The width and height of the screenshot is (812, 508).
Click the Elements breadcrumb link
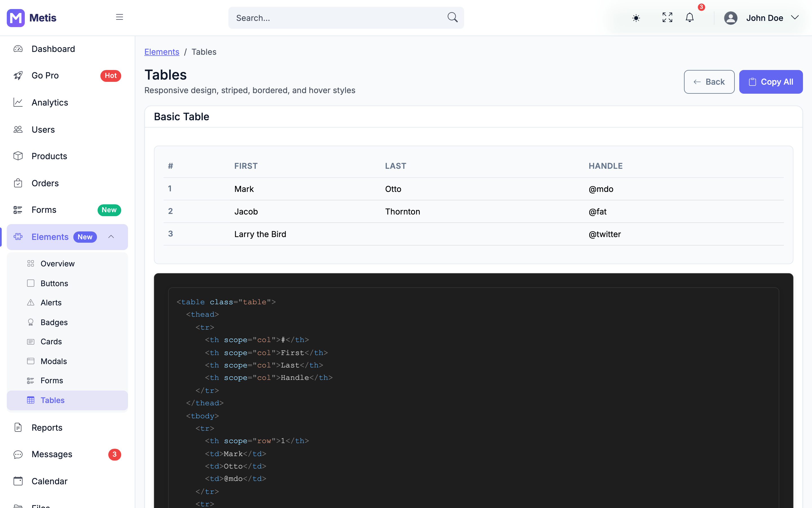coord(162,52)
